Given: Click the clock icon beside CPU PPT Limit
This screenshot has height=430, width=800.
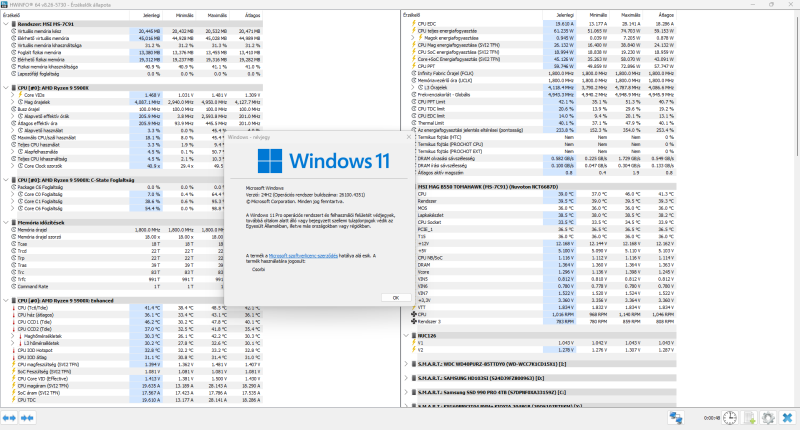Looking at the screenshot, I should (x=413, y=102).
